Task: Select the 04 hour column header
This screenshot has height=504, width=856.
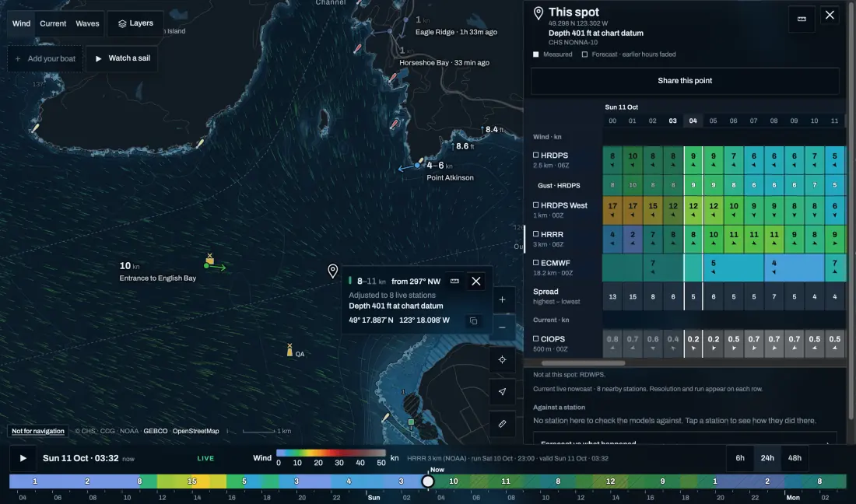Action: 693,121
